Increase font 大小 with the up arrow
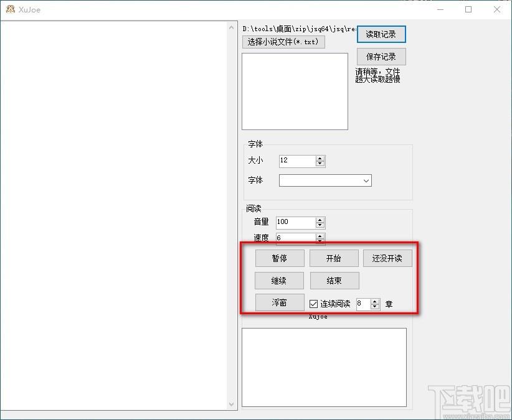512x420 pixels. click(320, 159)
